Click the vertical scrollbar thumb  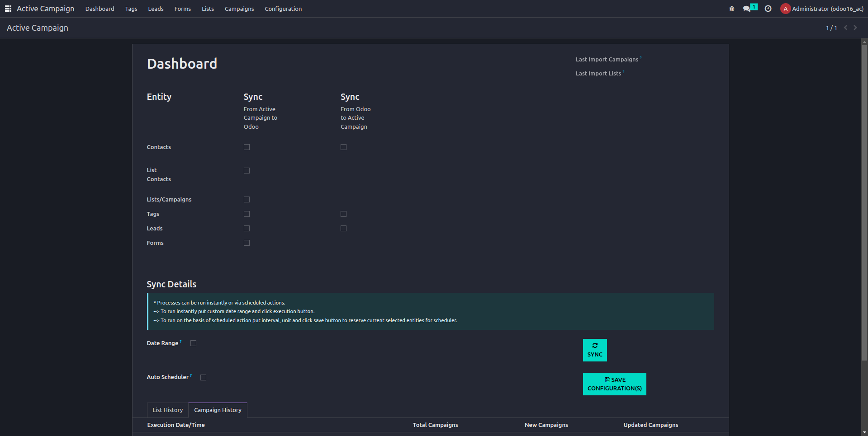[x=864, y=202]
